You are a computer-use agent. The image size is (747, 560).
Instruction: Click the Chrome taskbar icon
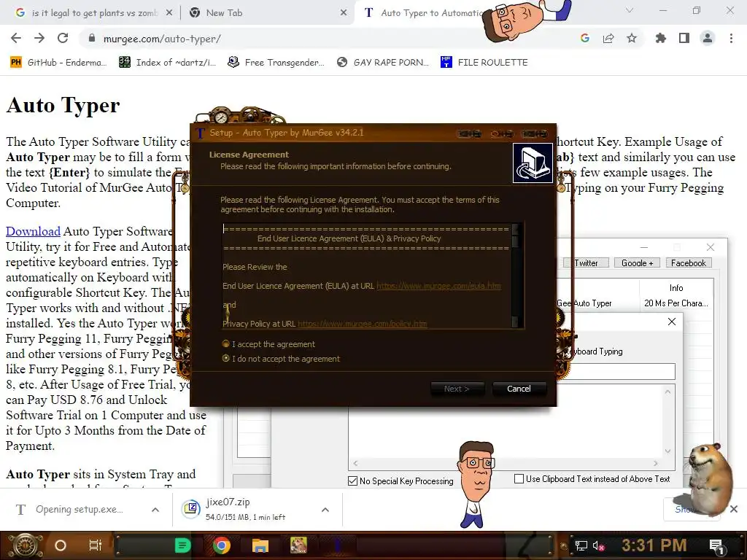(221, 545)
